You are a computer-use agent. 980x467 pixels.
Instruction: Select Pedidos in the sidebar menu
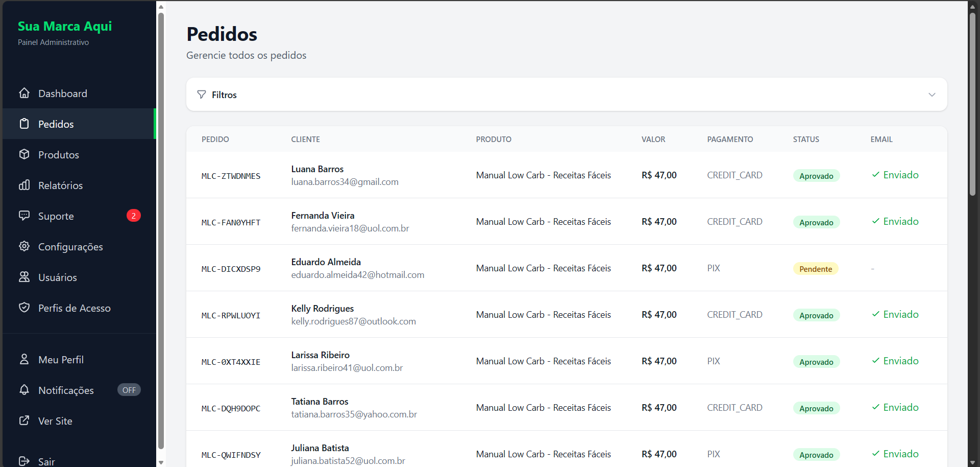pyautogui.click(x=56, y=124)
